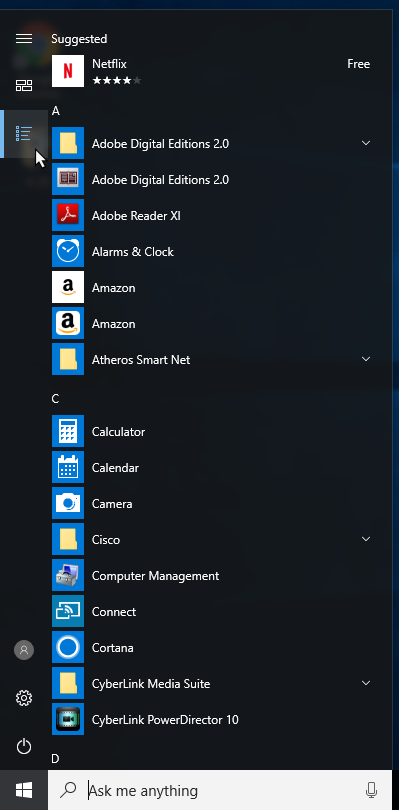Open the white-tile Amazon icon

click(x=68, y=287)
